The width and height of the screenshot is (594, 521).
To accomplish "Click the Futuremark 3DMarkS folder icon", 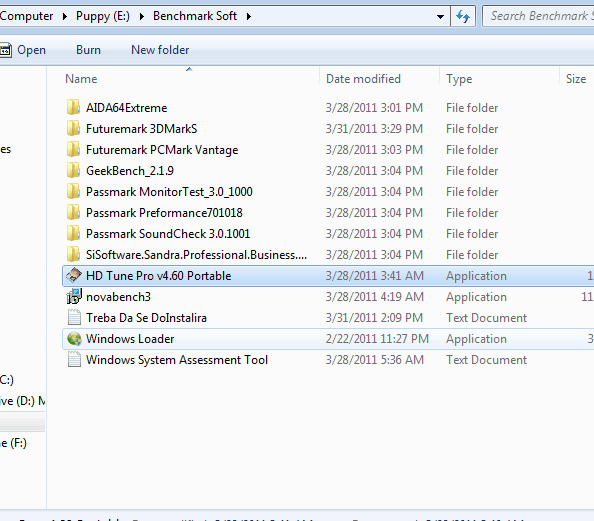I will [73, 128].
